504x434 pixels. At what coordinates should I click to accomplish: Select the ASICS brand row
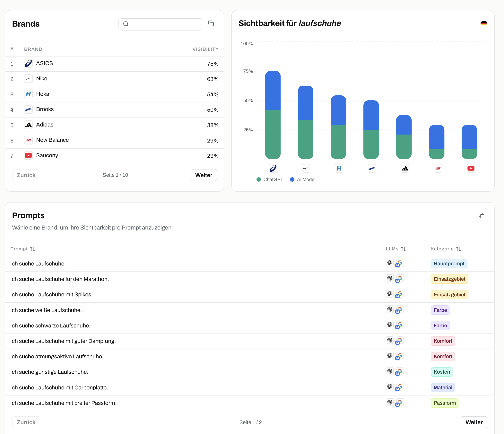[114, 64]
